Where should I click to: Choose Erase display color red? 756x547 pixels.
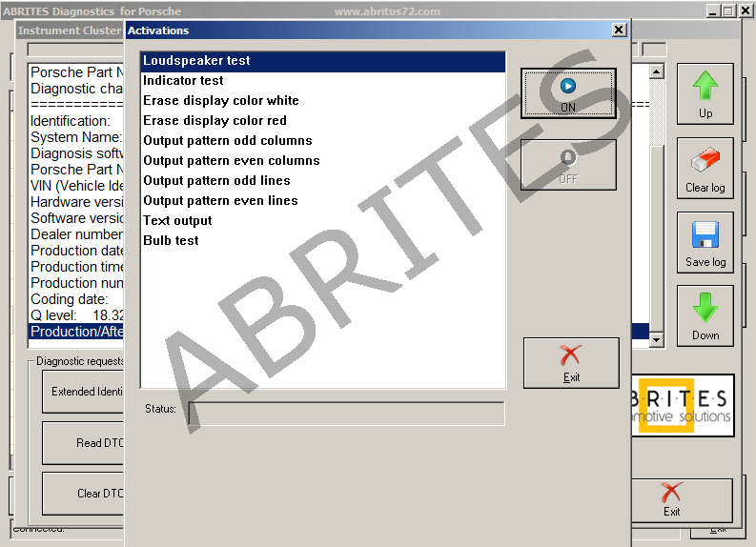pos(322,120)
